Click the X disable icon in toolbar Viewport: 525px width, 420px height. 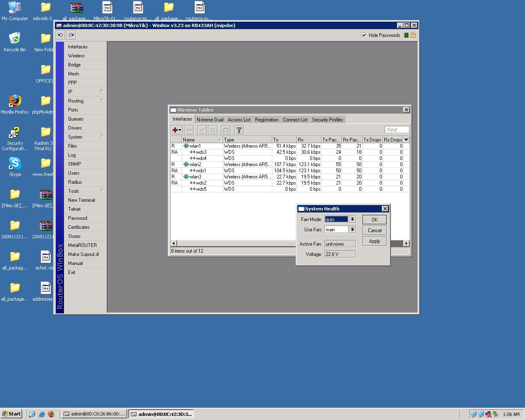(x=212, y=130)
